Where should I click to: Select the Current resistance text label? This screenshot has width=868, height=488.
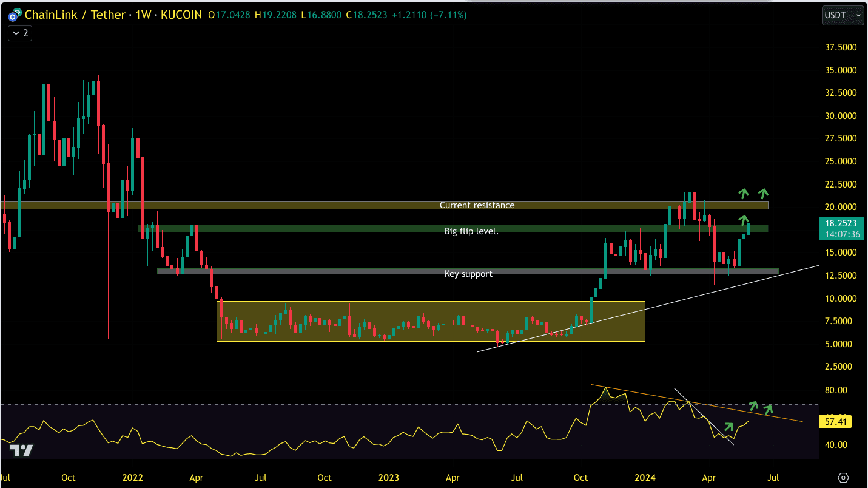[477, 205]
